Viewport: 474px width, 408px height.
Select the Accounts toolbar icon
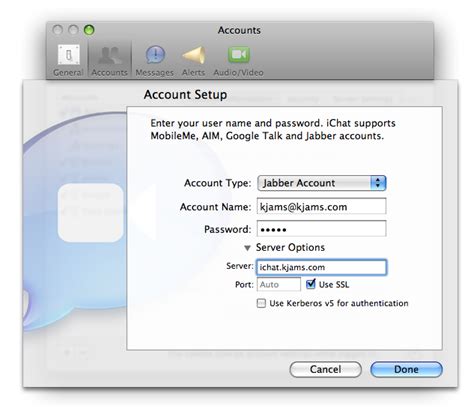[x=109, y=60]
